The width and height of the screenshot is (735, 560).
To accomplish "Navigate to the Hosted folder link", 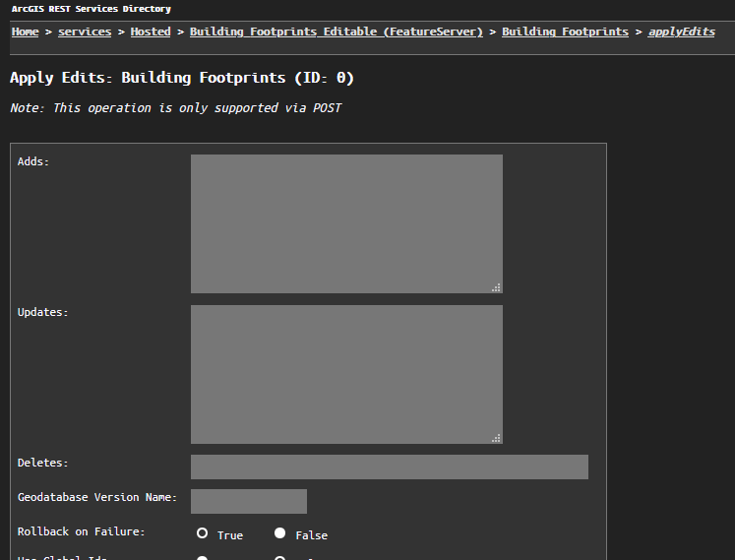I will (x=151, y=31).
